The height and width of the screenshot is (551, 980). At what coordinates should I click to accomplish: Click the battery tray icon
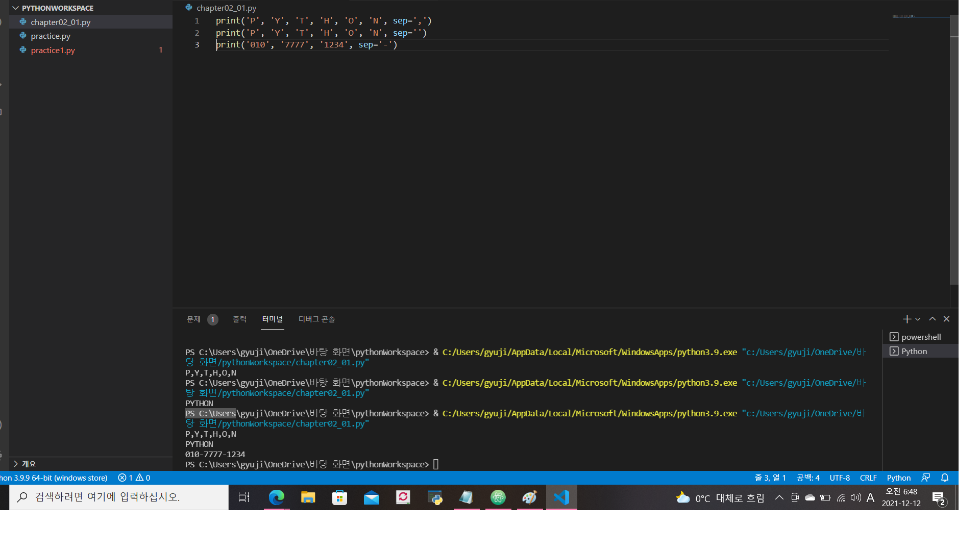coord(825,497)
